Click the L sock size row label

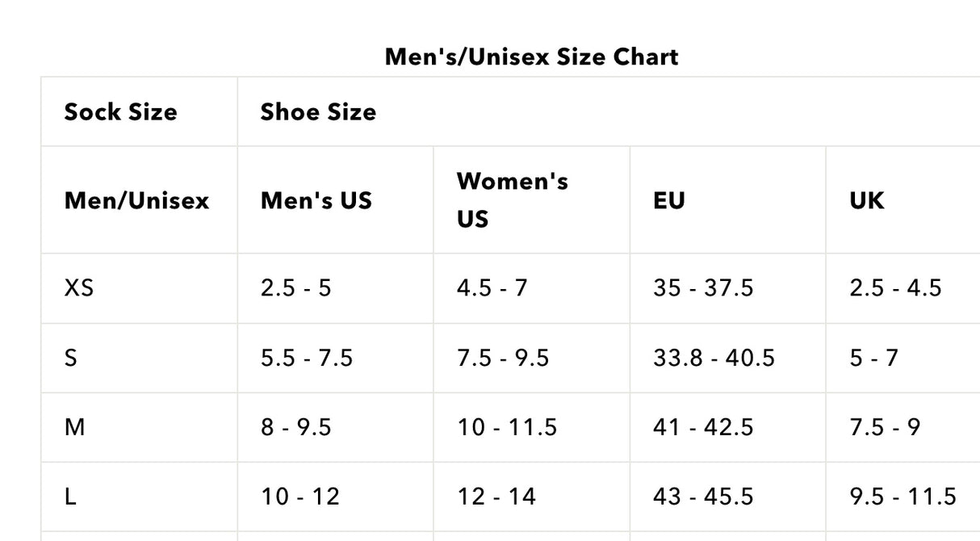[70, 497]
